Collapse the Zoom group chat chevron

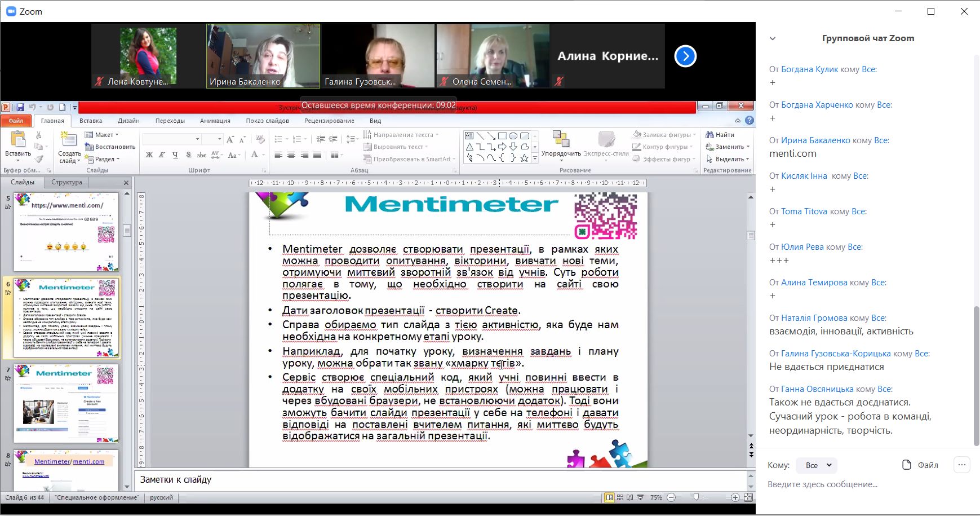point(773,38)
